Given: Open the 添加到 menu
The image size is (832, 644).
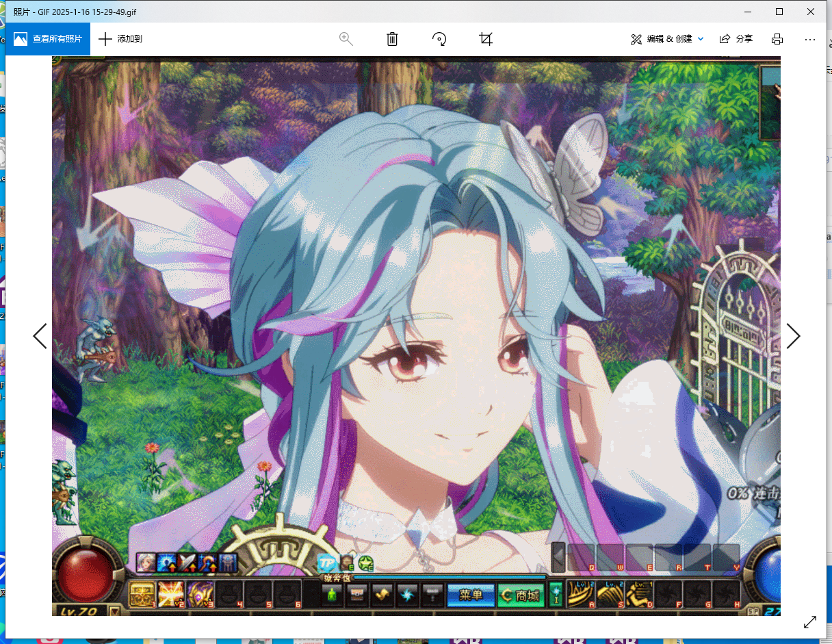Looking at the screenshot, I should [120, 39].
